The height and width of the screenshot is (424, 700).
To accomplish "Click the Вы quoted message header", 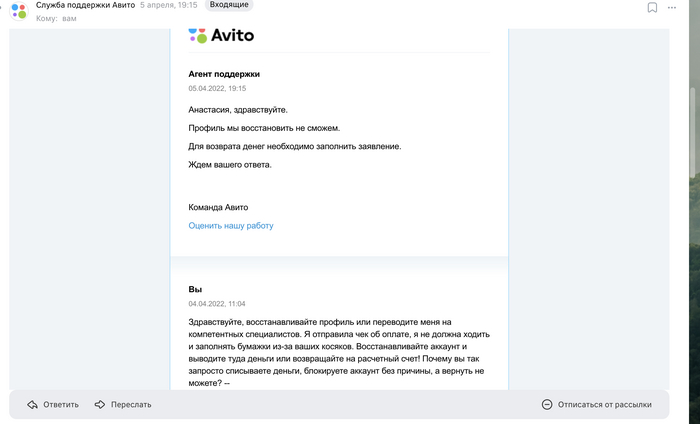I will (195, 289).
